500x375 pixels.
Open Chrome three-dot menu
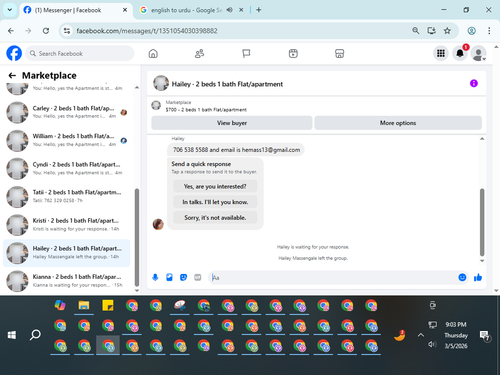489,31
